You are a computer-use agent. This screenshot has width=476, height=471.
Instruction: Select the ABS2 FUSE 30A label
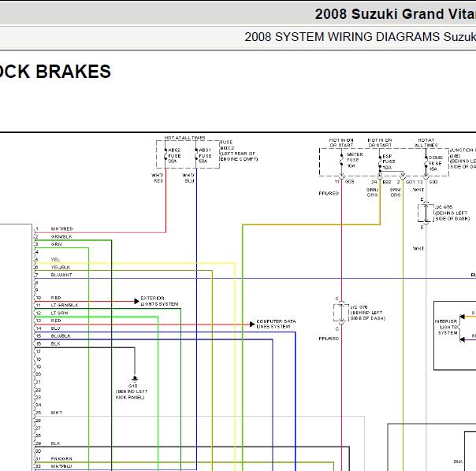point(174,156)
